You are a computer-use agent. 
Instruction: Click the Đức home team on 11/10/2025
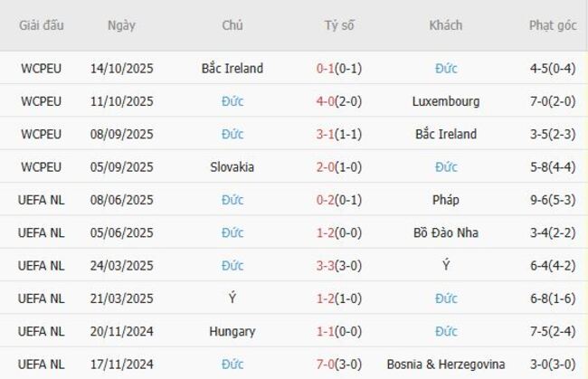click(232, 101)
